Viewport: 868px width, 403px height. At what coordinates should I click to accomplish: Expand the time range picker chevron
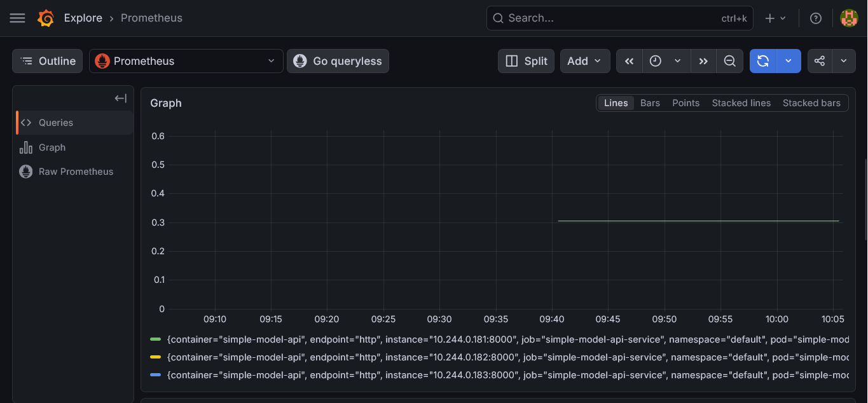click(x=678, y=61)
